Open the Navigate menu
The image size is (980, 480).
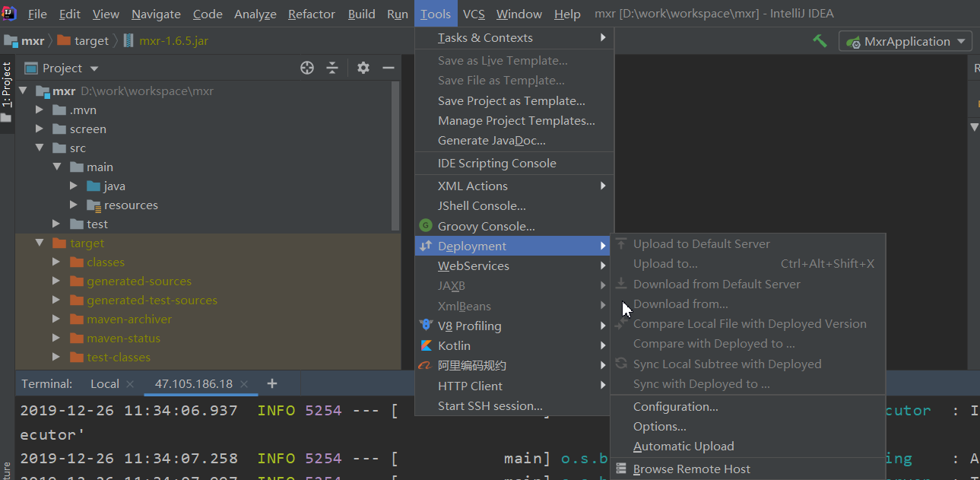(156, 14)
